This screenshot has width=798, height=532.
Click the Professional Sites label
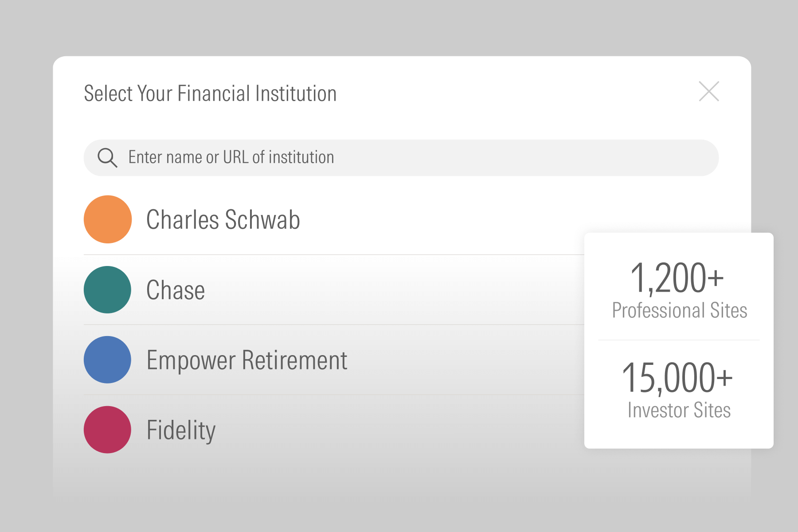[679, 310]
